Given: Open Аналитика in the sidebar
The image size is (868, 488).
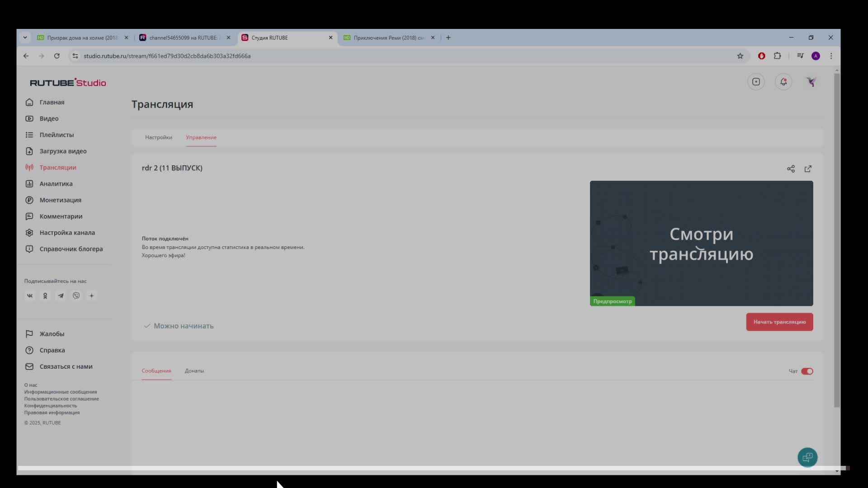Looking at the screenshot, I should click(56, 184).
